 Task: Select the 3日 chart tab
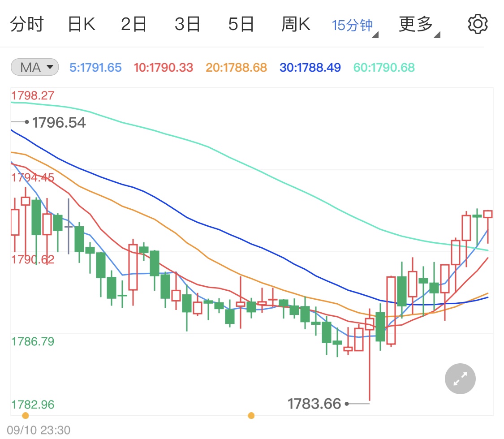click(187, 24)
